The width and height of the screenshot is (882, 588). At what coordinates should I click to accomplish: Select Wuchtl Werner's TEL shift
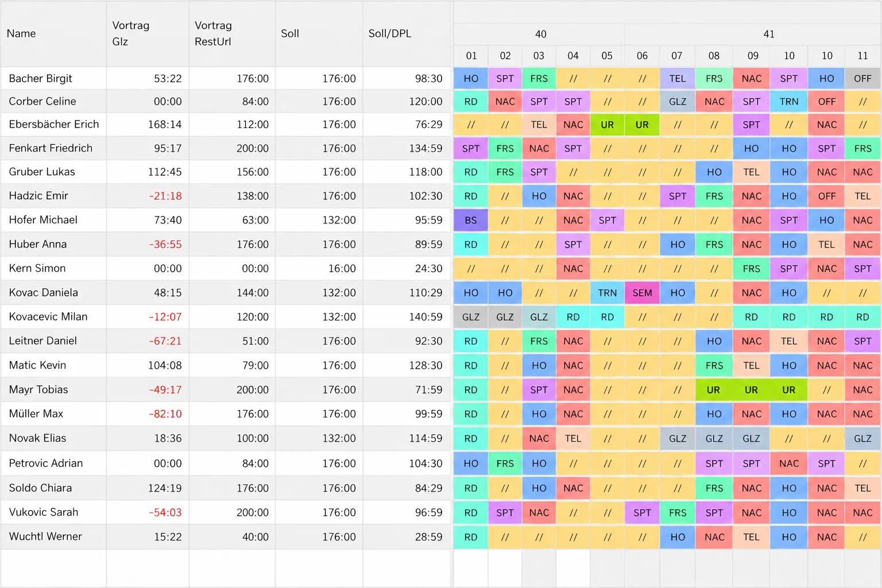(x=751, y=537)
